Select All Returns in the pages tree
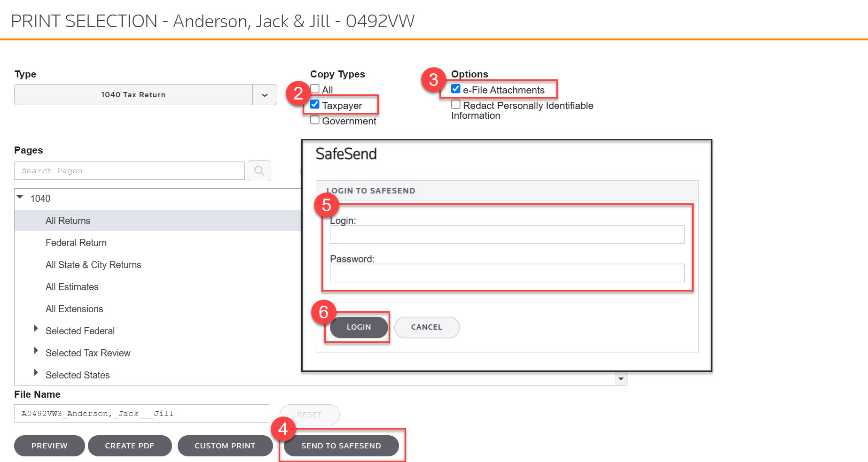 pyautogui.click(x=68, y=221)
